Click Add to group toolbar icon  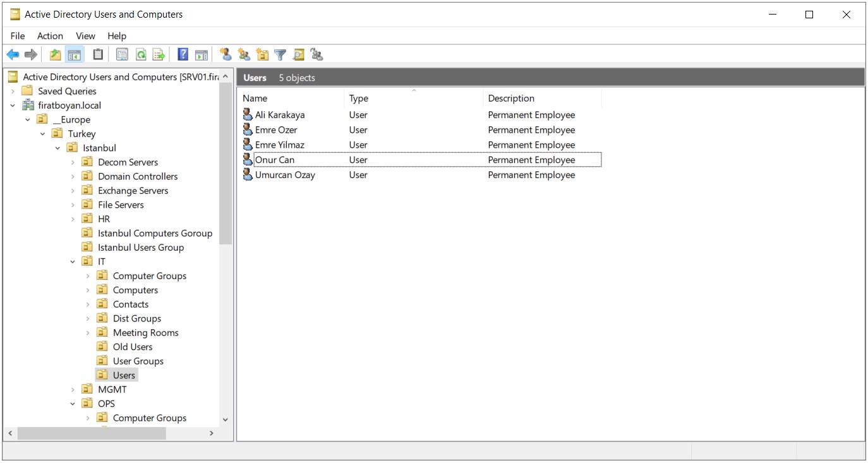(317, 55)
